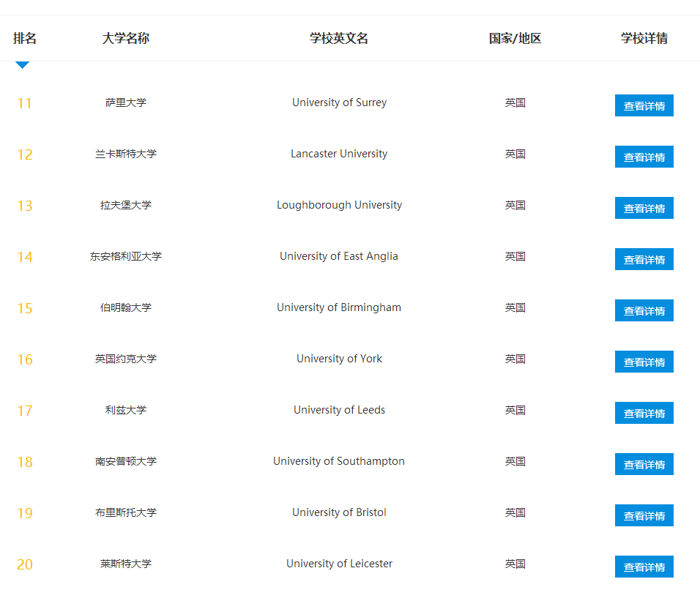Select the name 南安普顿大学
Image resolution: width=700 pixels, height=590 pixels.
click(126, 461)
